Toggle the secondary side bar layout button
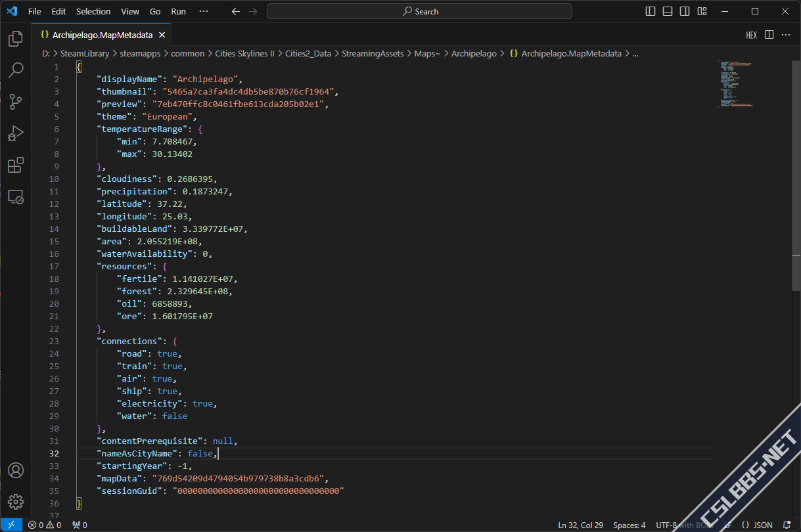Screen dimensions: 801x532 tap(685, 11)
